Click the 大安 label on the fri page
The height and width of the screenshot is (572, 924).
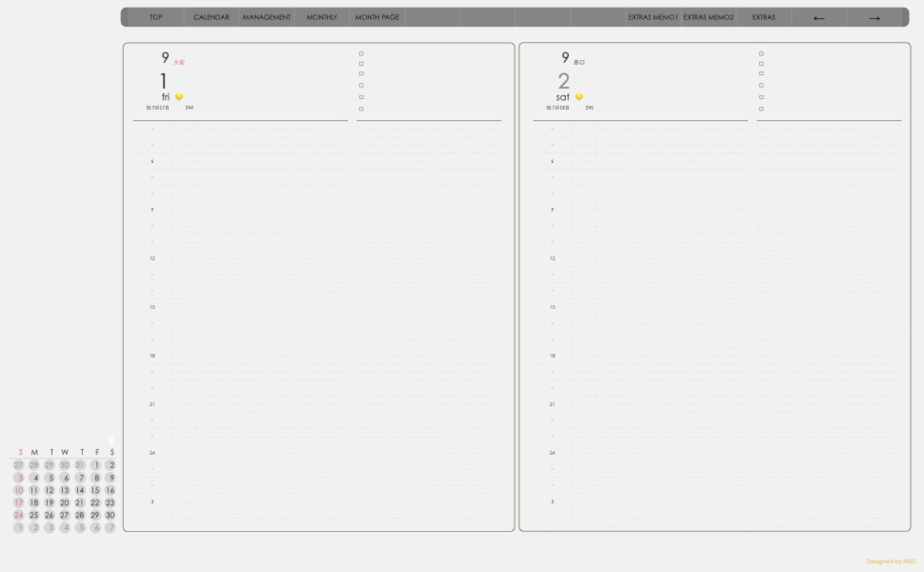(x=179, y=63)
